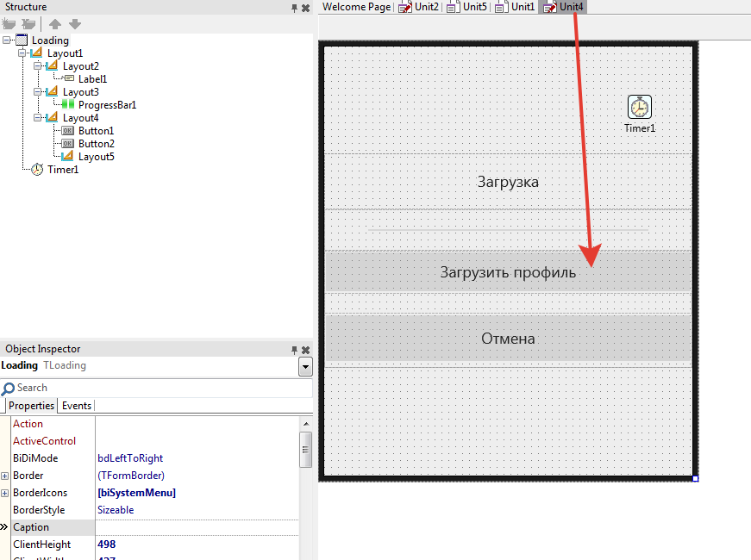Collapse the Layout4 tree node
The width and height of the screenshot is (751, 560).
[x=37, y=118]
